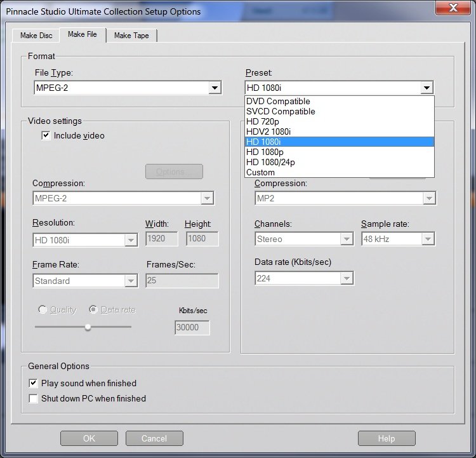
Task: Click the OK button
Action: 89,438
